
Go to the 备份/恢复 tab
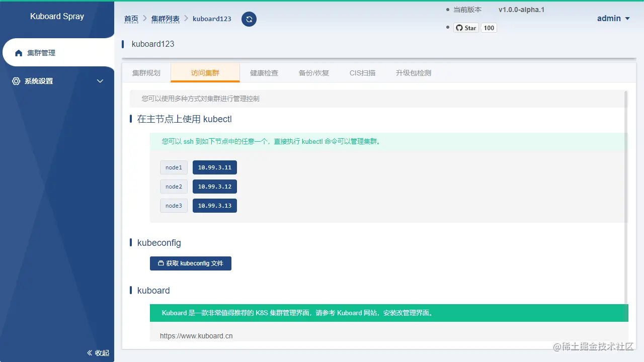314,73
